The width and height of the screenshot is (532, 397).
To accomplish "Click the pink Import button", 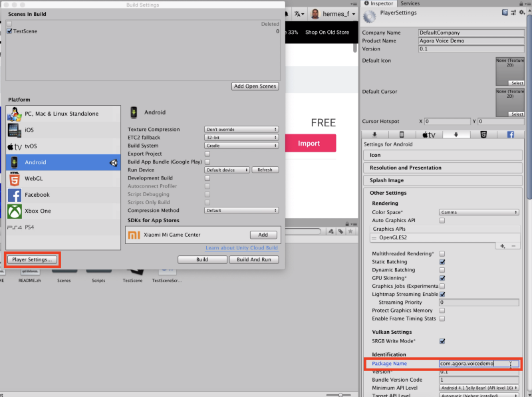I will (x=309, y=143).
